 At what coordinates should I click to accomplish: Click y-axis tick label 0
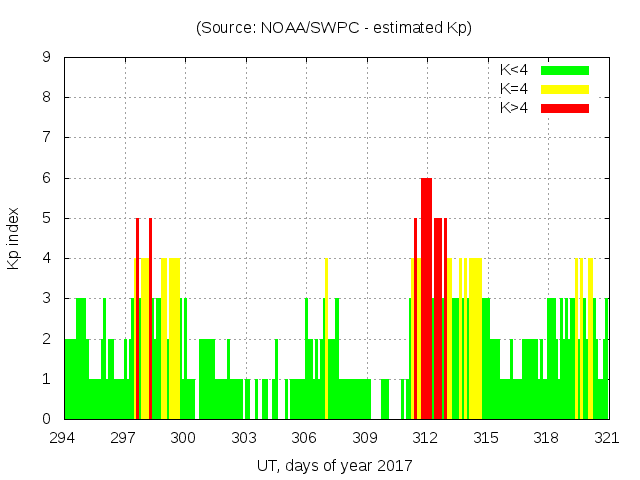[46, 419]
